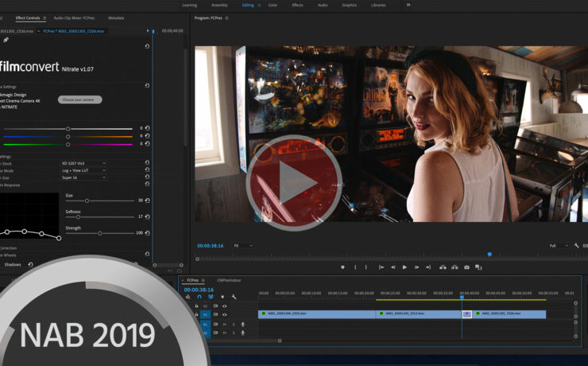This screenshot has height=366, width=588.
Task: Click the eyedropper icon in Effect Controls
Action: click(x=6, y=40)
